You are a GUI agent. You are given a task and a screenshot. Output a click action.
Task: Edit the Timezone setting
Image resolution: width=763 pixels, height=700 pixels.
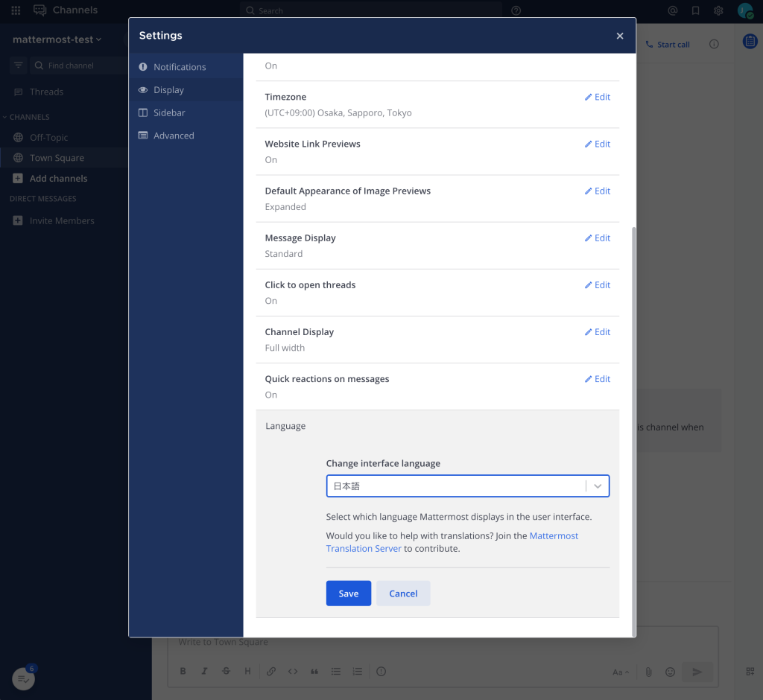(597, 97)
